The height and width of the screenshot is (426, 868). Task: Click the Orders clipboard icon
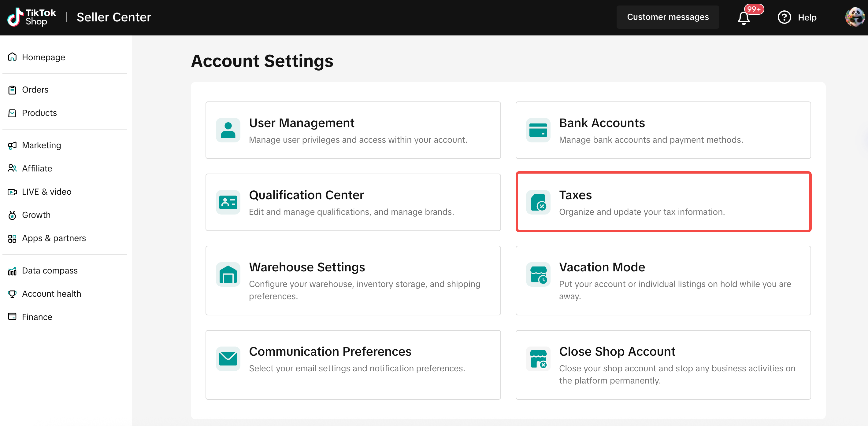click(12, 90)
